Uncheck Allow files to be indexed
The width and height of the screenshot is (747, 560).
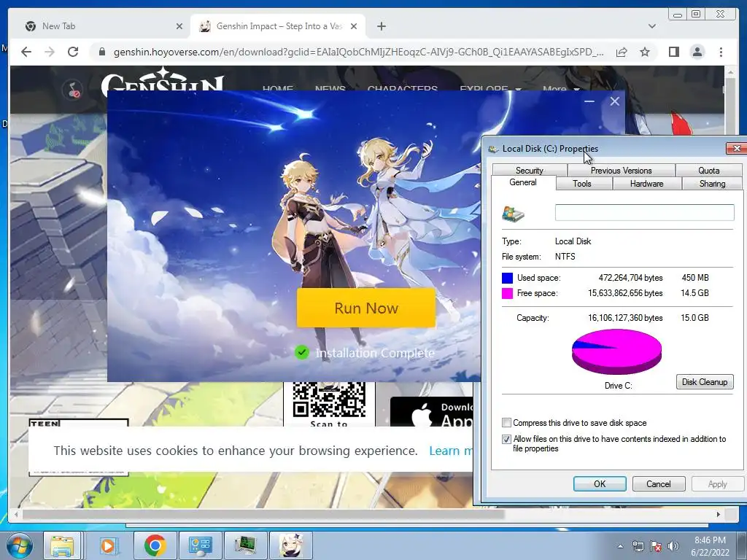(506, 439)
